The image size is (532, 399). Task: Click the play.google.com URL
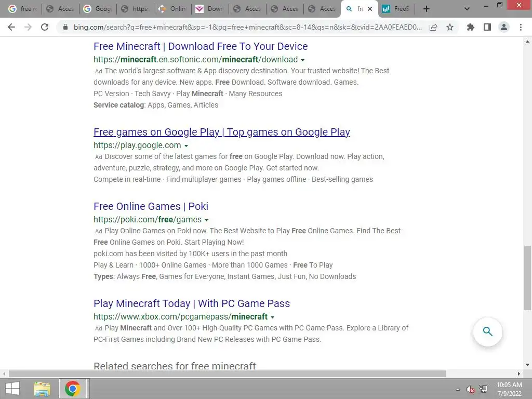[137, 145]
